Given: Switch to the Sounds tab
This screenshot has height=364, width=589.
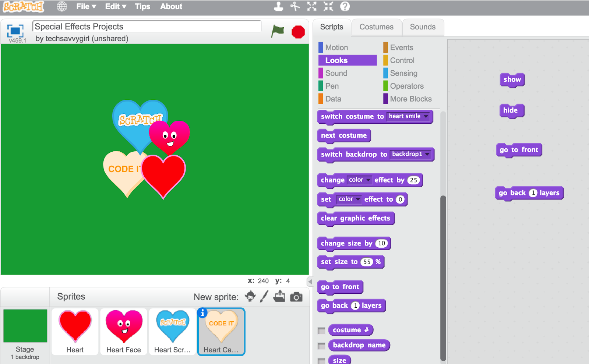Looking at the screenshot, I should pyautogui.click(x=423, y=27).
